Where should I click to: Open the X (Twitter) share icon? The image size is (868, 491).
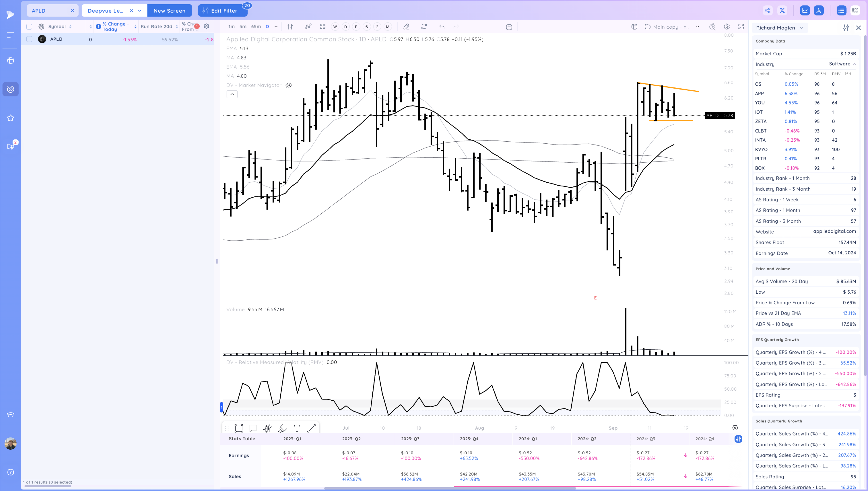(x=782, y=10)
